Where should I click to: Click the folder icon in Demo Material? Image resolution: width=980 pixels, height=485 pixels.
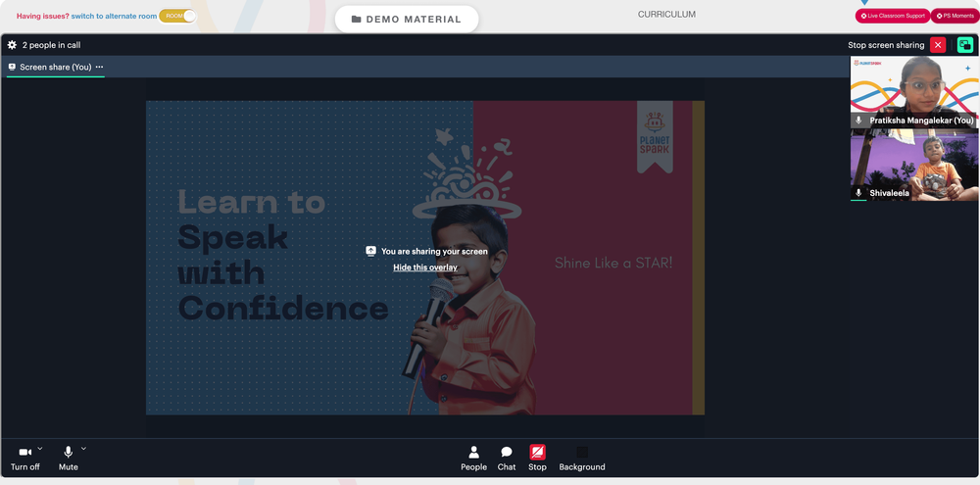coord(357,20)
